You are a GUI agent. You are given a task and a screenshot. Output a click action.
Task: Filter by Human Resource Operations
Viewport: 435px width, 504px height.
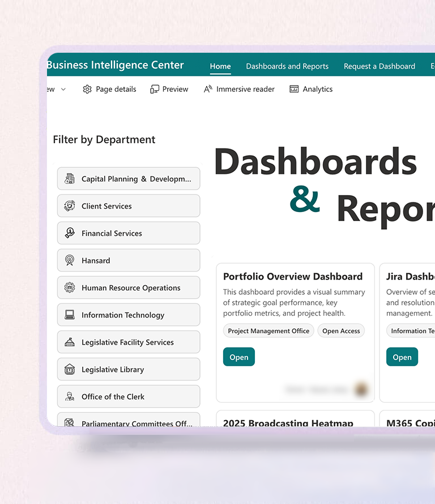pos(129,287)
